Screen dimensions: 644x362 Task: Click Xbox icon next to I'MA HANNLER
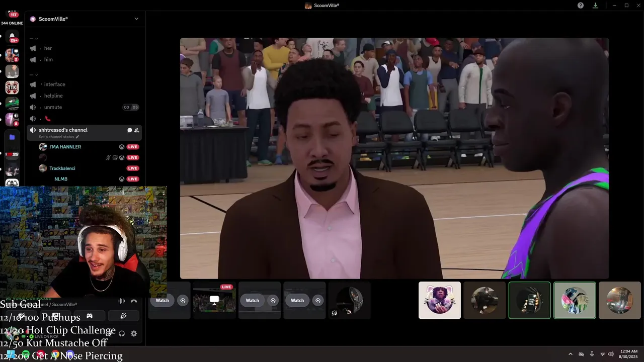click(122, 147)
